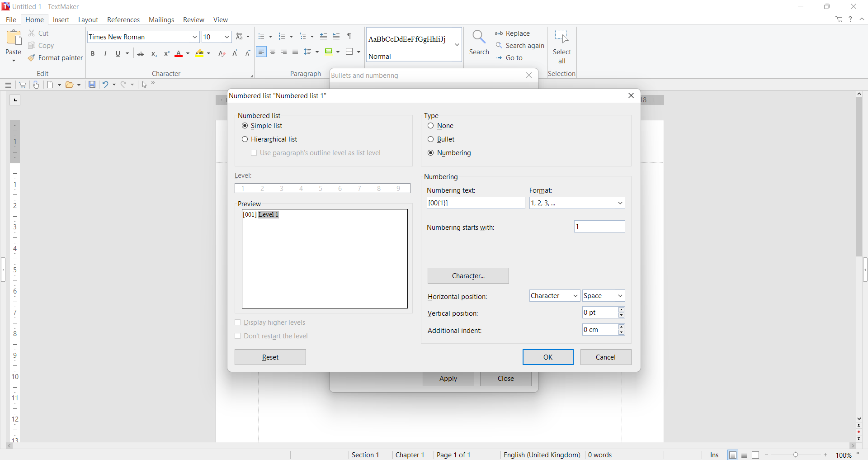868x460 pixels.
Task: Click the save document icon
Action: click(92, 85)
